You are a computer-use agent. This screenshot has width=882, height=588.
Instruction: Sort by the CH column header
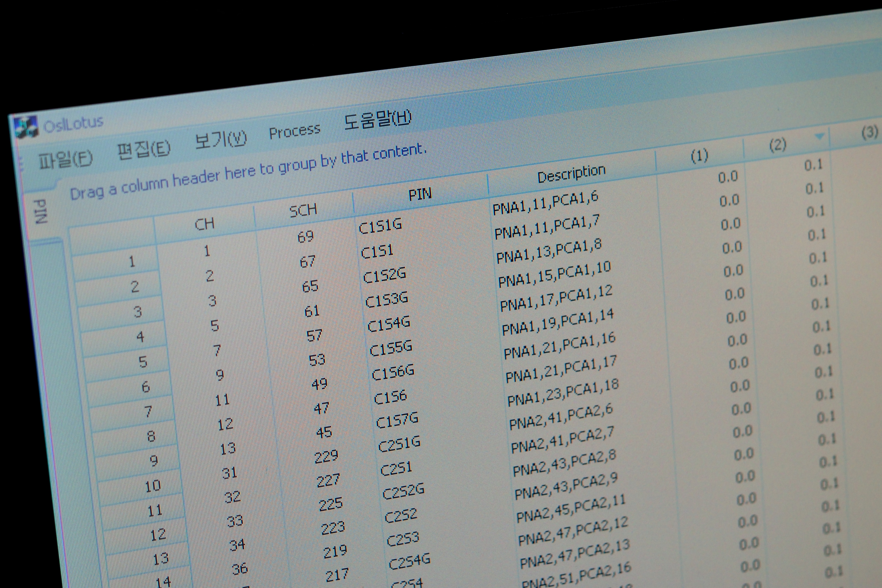(x=205, y=225)
